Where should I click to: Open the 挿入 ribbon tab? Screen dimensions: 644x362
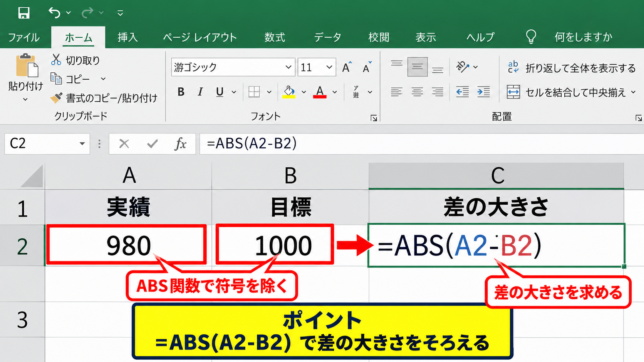[127, 37]
